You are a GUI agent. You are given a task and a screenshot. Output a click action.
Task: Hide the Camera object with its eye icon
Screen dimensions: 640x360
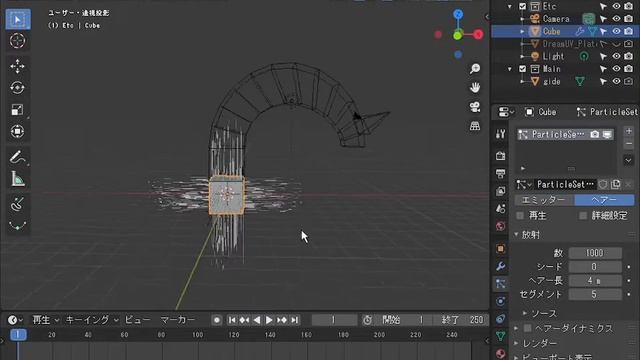pyautogui.click(x=616, y=19)
